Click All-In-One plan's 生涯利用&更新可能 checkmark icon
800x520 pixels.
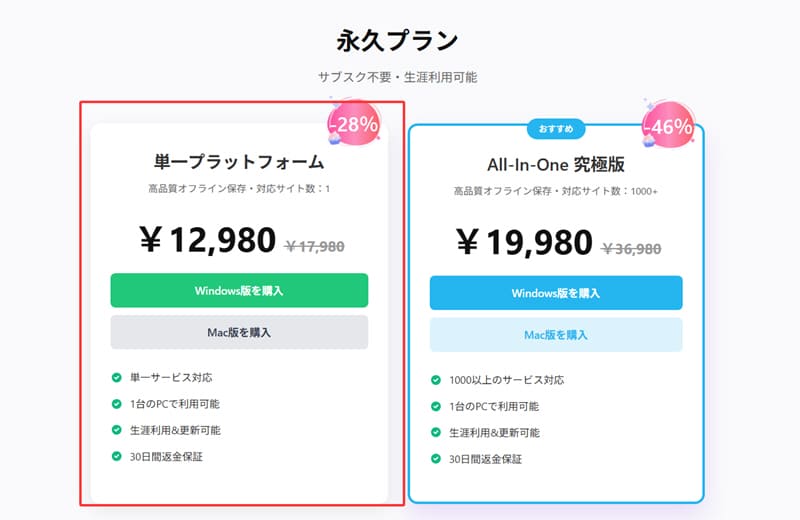436,433
